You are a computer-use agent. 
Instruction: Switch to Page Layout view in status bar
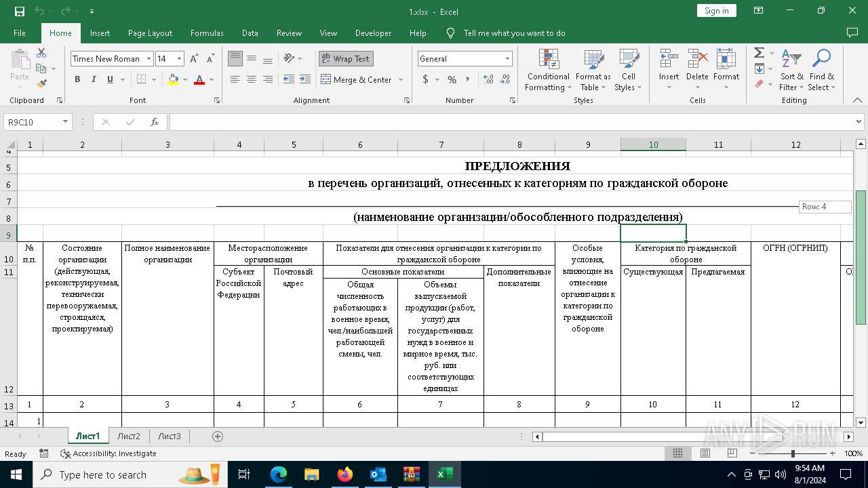coord(705,453)
